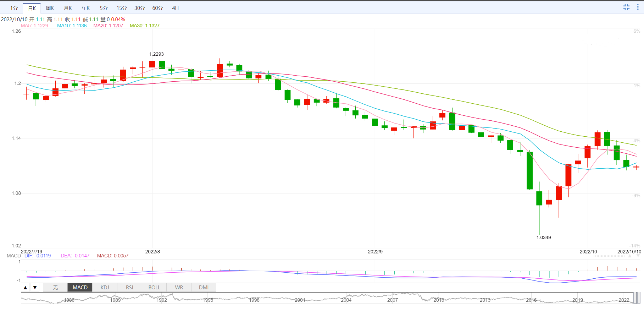Viewport: 644px width, 311px height.
Task: Click the 0.04% change value in header
Action: coord(118,20)
